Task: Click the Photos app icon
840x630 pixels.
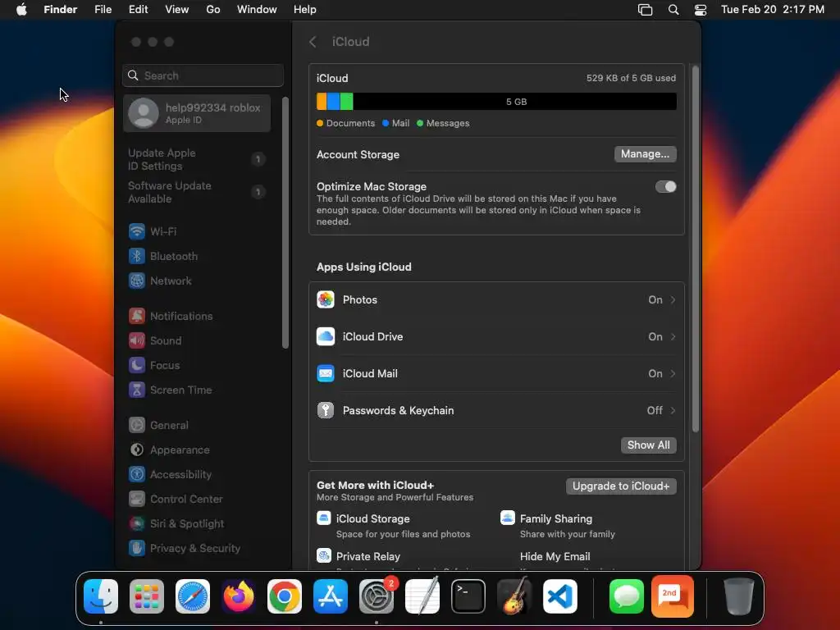Action: (x=326, y=300)
